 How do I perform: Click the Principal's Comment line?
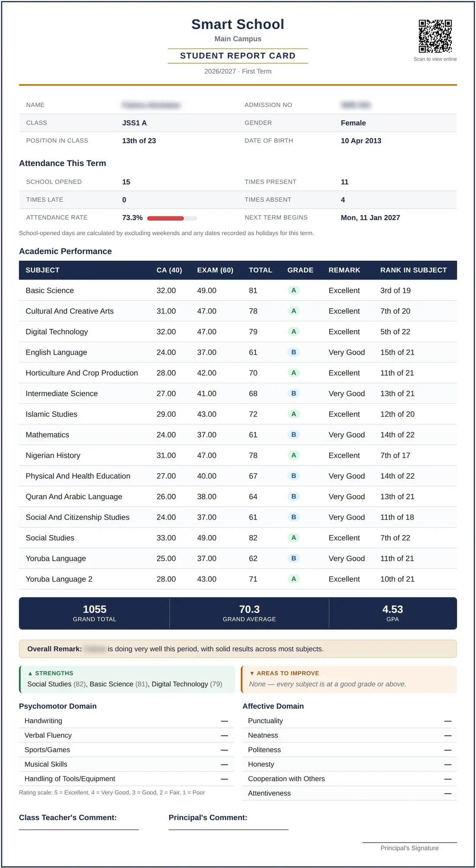pos(228,829)
